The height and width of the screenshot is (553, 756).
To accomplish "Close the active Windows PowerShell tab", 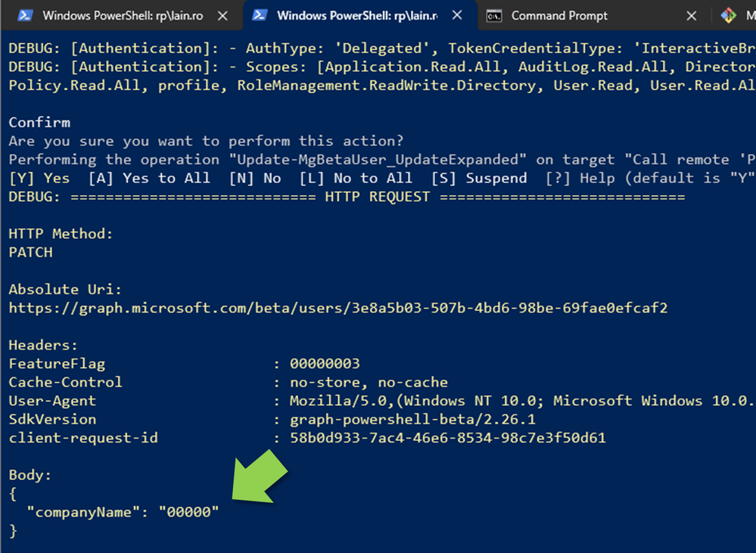I will tap(457, 15).
